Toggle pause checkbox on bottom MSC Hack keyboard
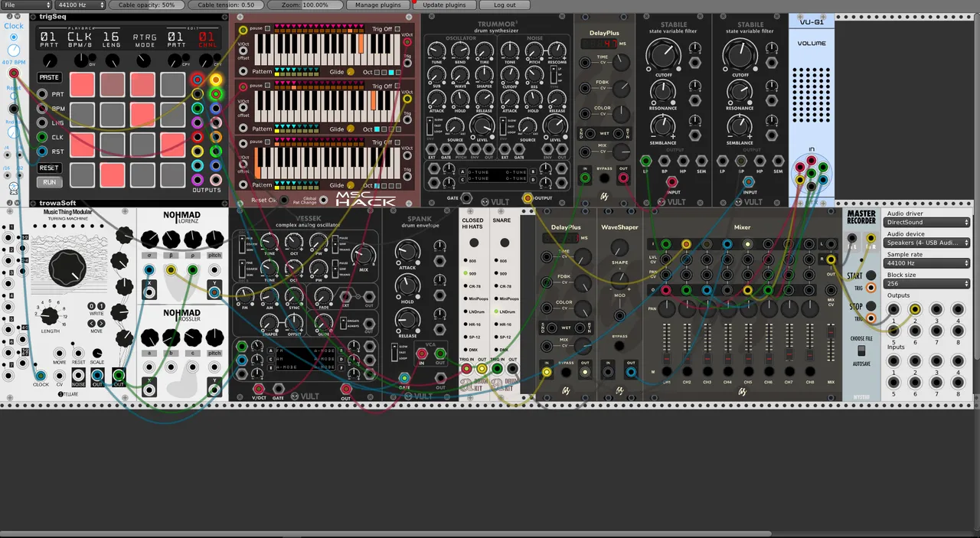Image resolution: width=980 pixels, height=538 pixels. 267,142
